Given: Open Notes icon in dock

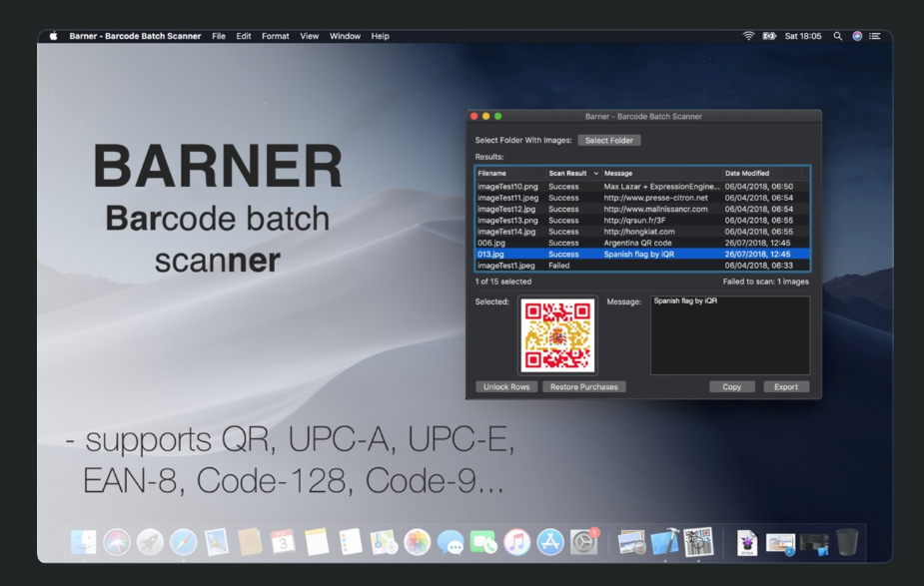Looking at the screenshot, I should point(317,542).
